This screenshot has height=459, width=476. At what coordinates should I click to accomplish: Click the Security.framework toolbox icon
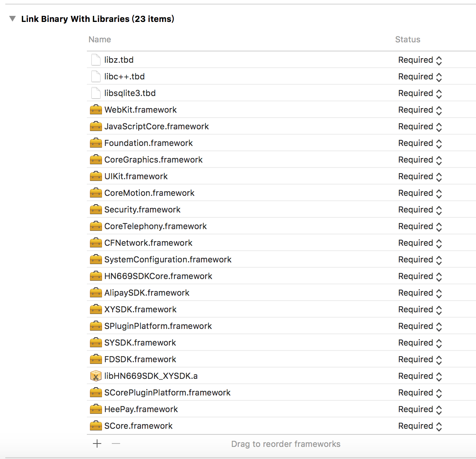pos(96,209)
